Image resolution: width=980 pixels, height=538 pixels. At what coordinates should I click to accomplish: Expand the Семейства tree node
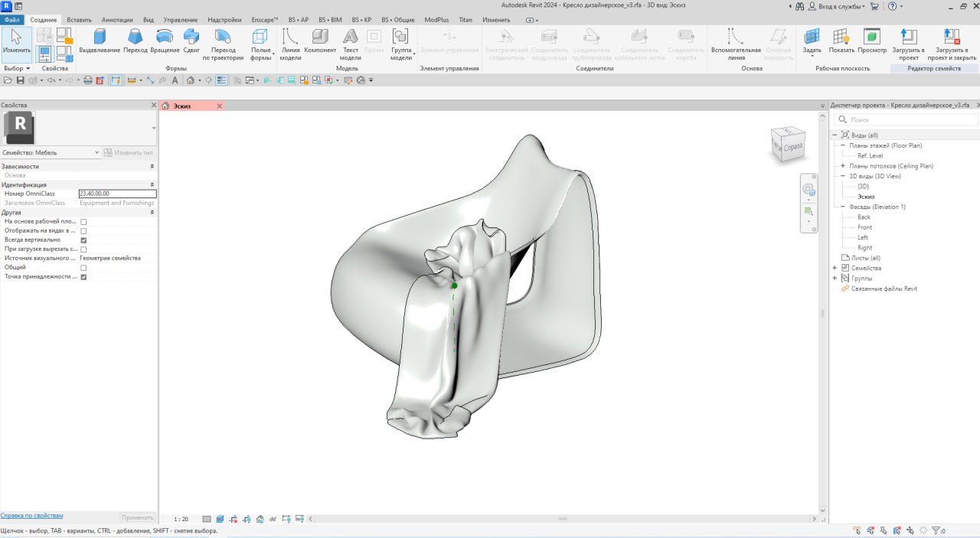click(x=835, y=268)
